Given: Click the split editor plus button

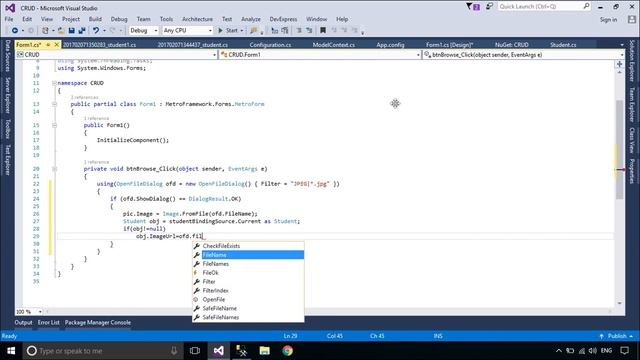Looking at the screenshot, I should (620, 64).
